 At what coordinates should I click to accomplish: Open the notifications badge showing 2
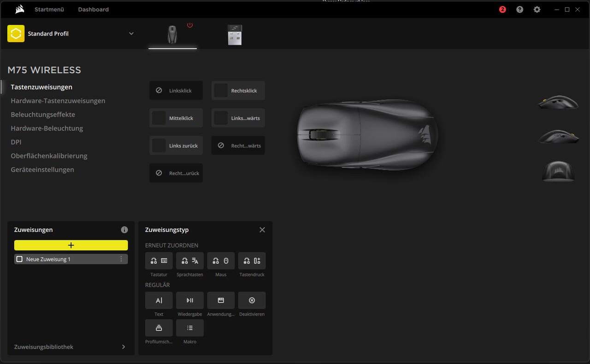[x=502, y=9]
